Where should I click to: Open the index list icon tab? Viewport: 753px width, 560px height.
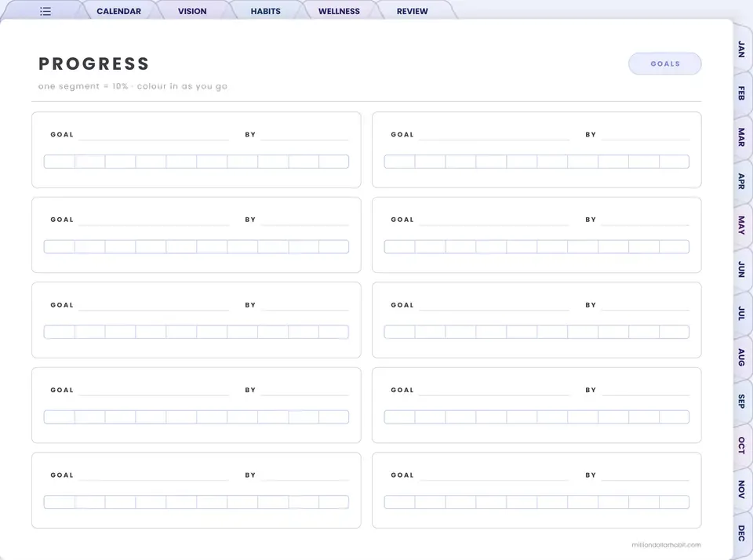coord(45,11)
